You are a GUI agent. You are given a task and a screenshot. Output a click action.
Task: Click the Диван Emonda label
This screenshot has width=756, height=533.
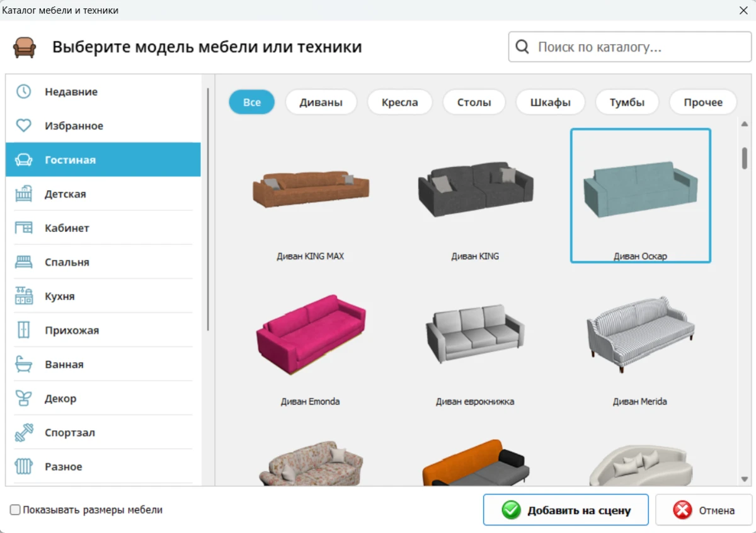click(x=311, y=401)
